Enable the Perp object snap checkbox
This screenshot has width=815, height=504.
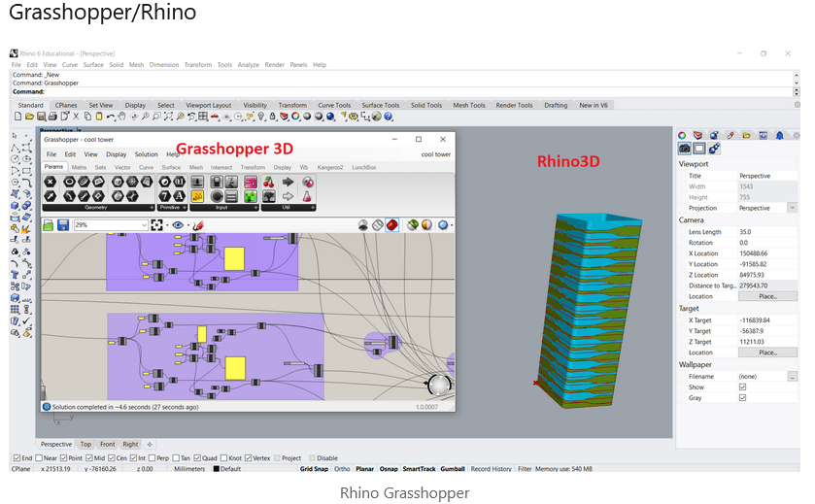point(153,457)
